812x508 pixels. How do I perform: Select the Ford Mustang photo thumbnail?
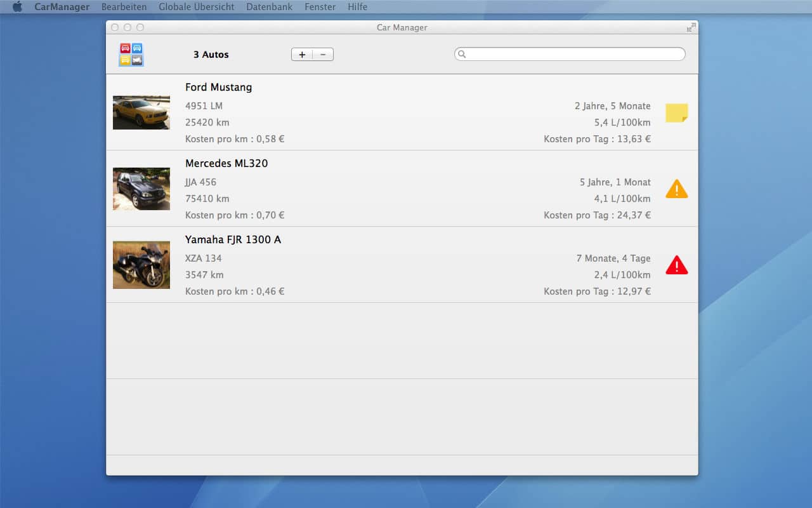[x=141, y=112]
